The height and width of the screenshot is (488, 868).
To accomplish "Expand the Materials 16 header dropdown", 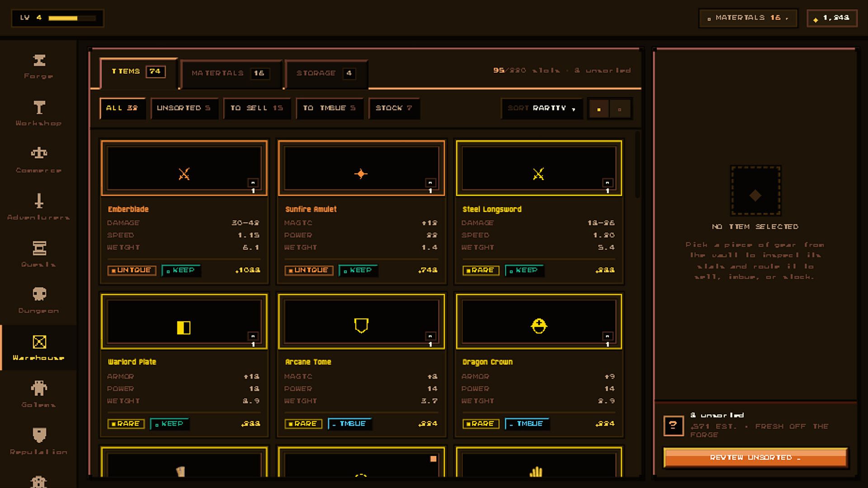I will (x=748, y=18).
